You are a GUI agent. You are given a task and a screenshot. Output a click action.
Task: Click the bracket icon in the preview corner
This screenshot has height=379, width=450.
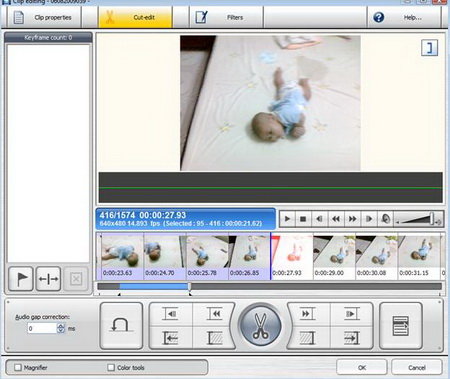pos(430,48)
